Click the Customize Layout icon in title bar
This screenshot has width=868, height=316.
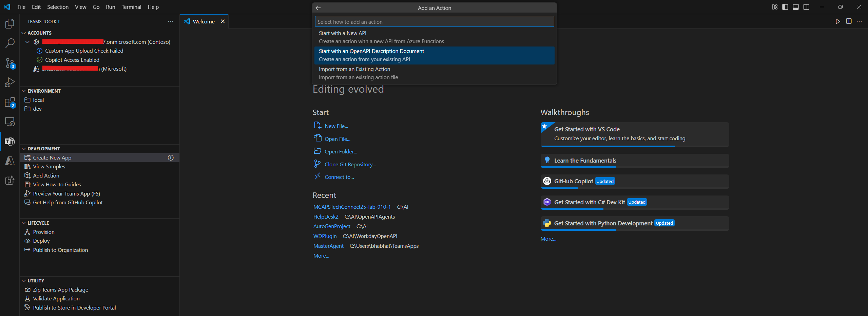775,7
